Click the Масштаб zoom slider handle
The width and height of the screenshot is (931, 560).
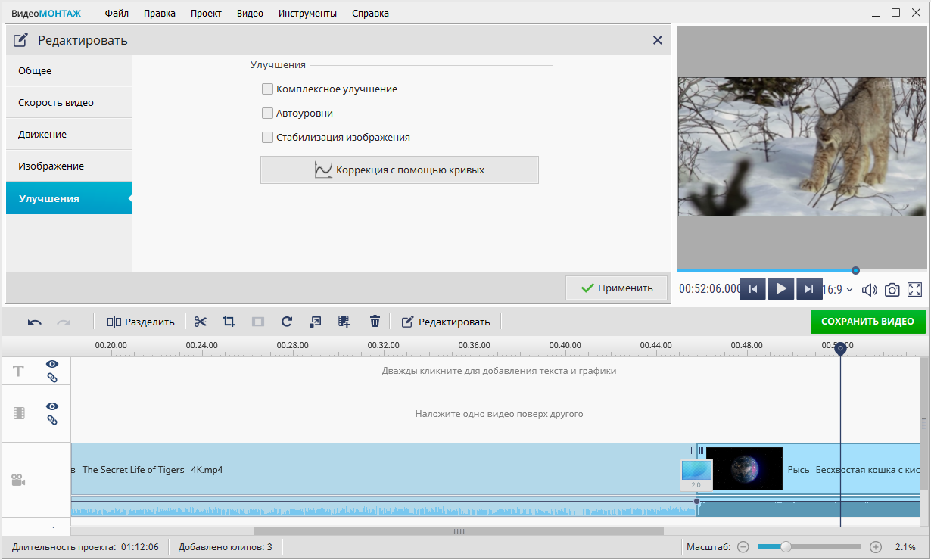click(x=786, y=546)
